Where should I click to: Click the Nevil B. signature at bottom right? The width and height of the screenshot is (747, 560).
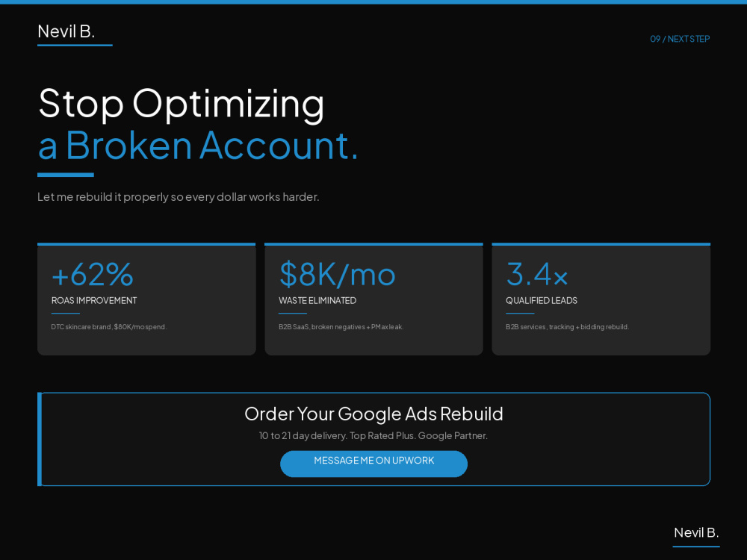[696, 532]
